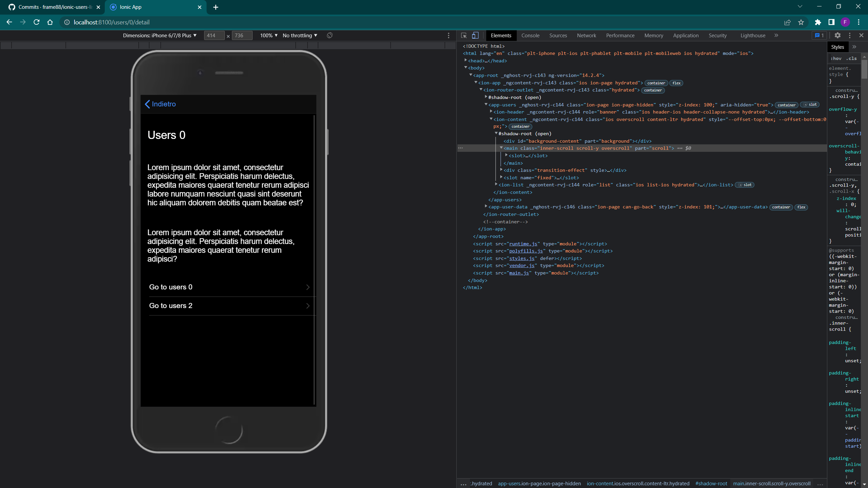Viewport: 868px width, 488px height.
Task: Open the No throttling dropdown
Action: coord(299,35)
